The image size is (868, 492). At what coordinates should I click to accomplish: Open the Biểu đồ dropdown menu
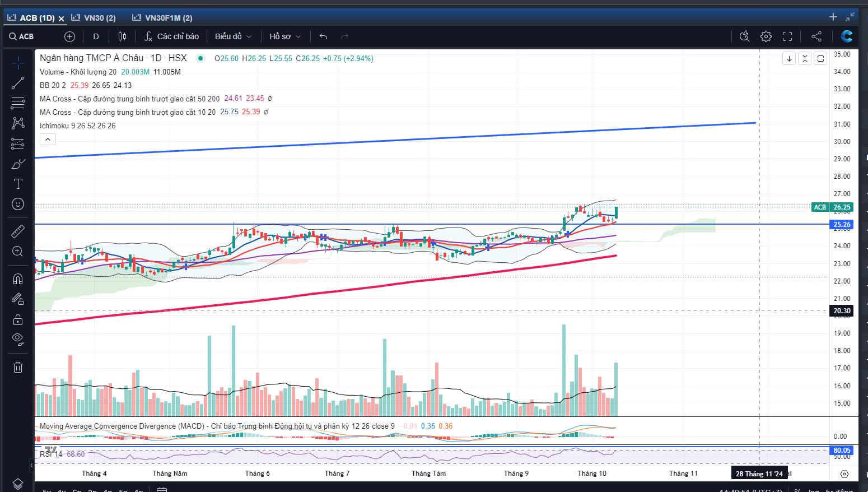coord(233,36)
